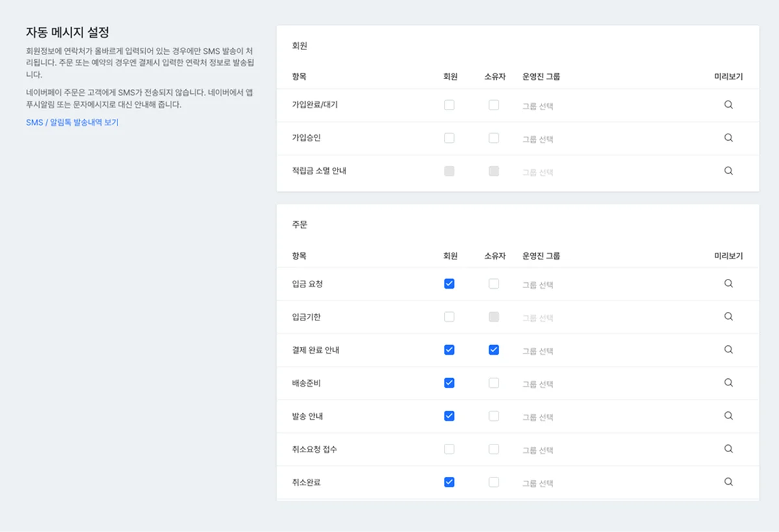Open preview for 취소요청 접수
The width and height of the screenshot is (779, 532).
[x=728, y=449]
